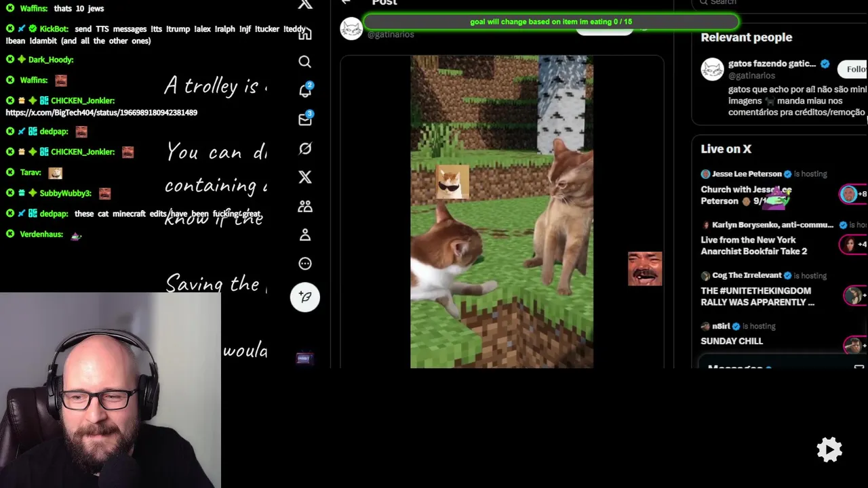The height and width of the screenshot is (488, 868).
Task: Go back using the Post arrow
Action: (x=347, y=2)
